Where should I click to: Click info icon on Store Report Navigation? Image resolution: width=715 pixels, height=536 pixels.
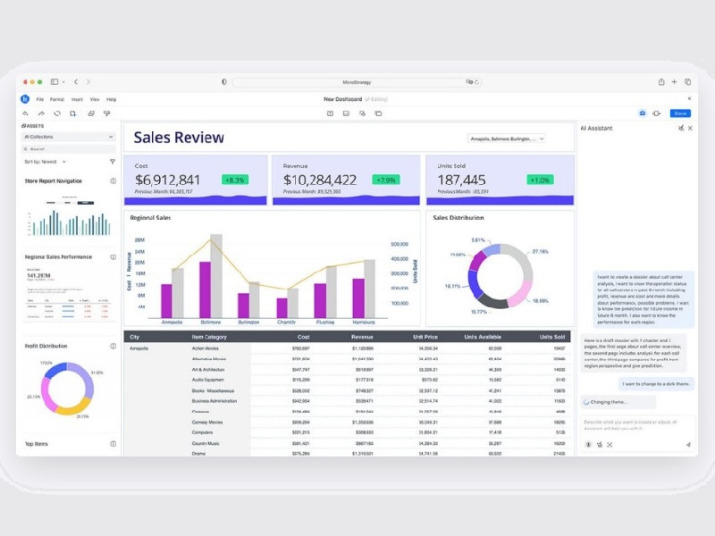(x=113, y=181)
